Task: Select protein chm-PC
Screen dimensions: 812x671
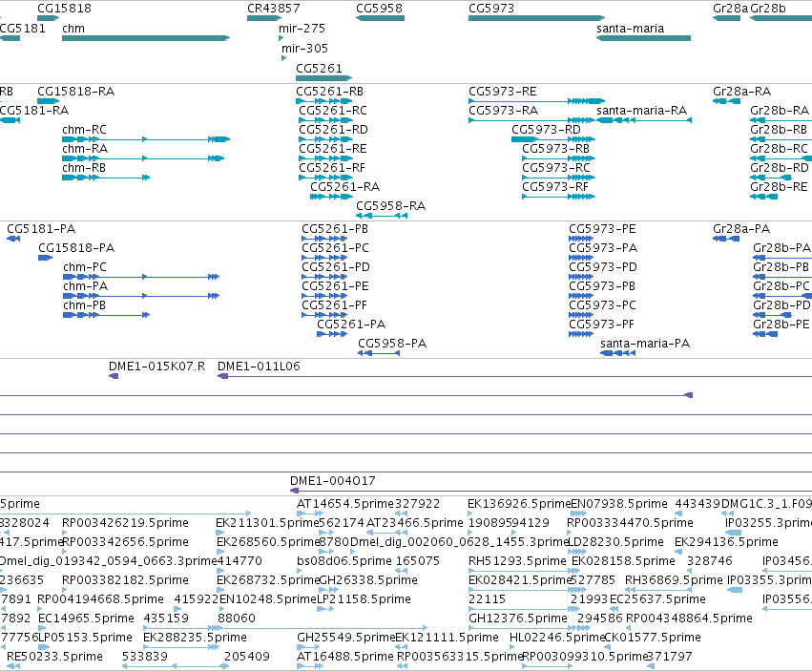Action: pyautogui.click(x=141, y=277)
